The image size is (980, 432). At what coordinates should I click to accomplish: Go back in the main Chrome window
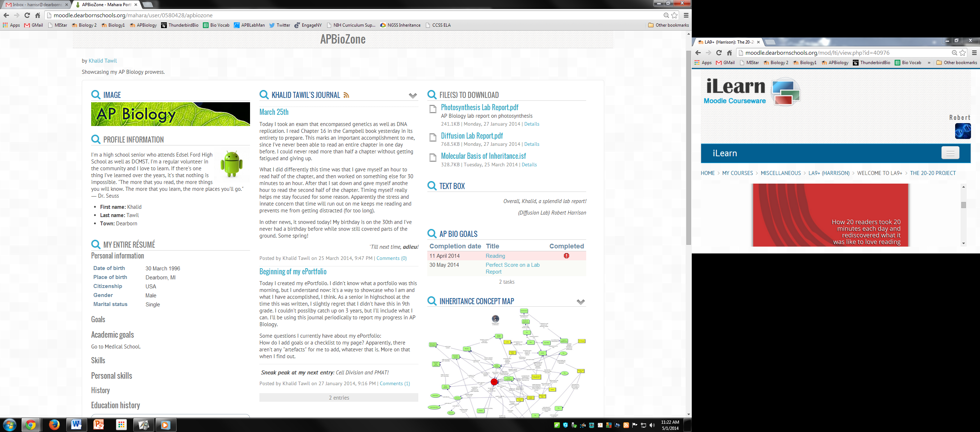click(6, 15)
